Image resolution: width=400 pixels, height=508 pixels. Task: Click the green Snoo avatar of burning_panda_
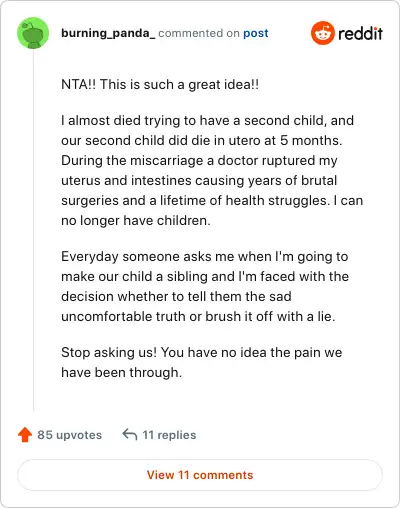pos(33,33)
